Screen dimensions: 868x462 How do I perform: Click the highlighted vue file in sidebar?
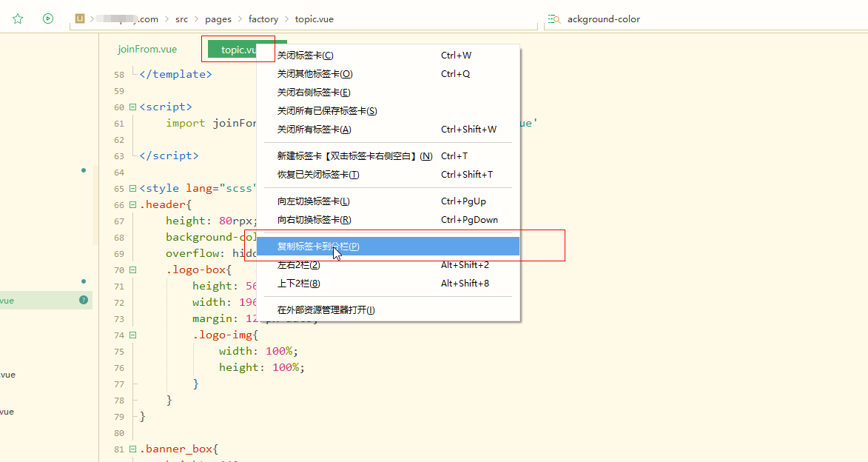(46, 301)
